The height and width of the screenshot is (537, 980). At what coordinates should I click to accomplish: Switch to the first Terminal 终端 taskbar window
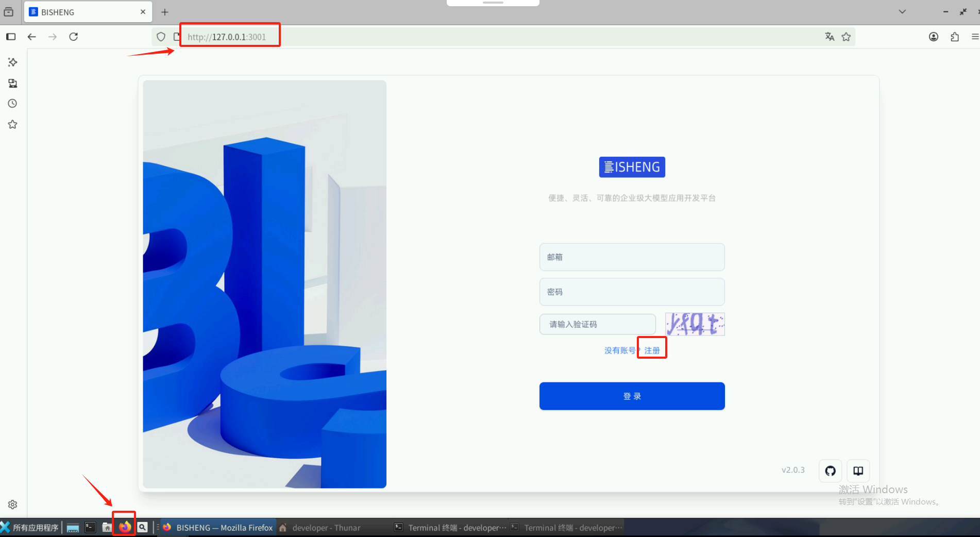click(450, 528)
